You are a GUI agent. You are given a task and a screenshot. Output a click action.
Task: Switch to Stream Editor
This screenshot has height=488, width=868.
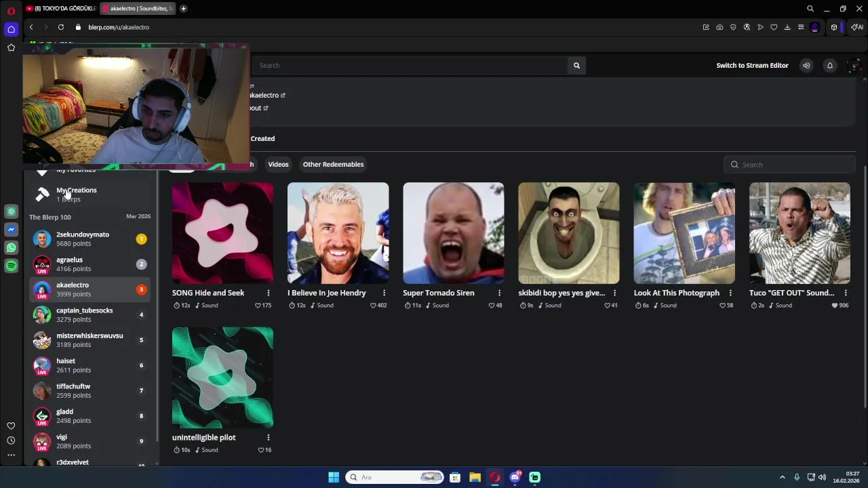tap(752, 65)
